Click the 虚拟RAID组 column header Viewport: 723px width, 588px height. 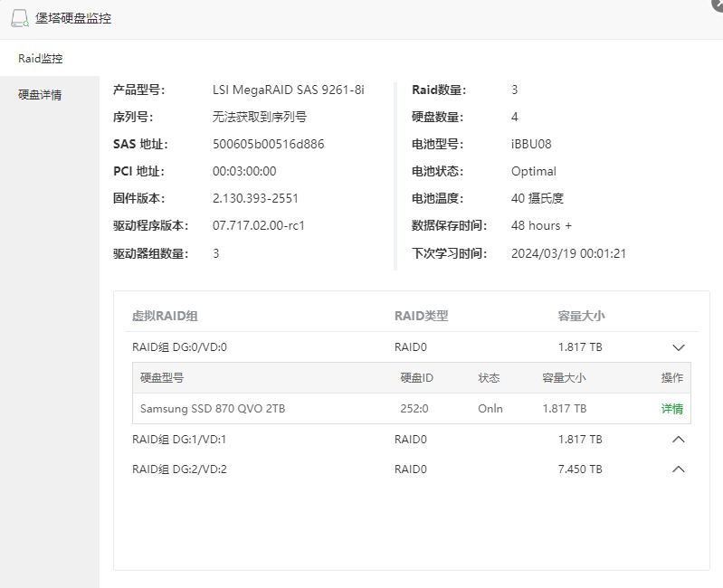click(165, 316)
